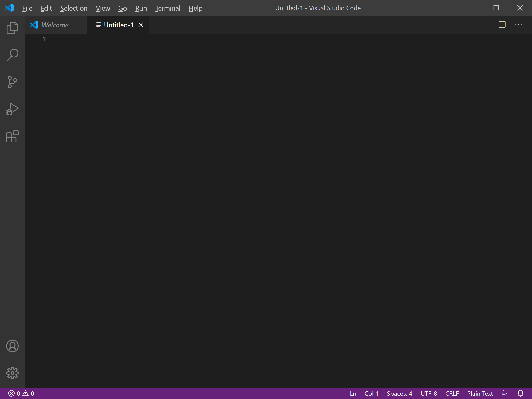This screenshot has height=399, width=532.
Task: Open Run and Debug view icon
Action: [12, 109]
